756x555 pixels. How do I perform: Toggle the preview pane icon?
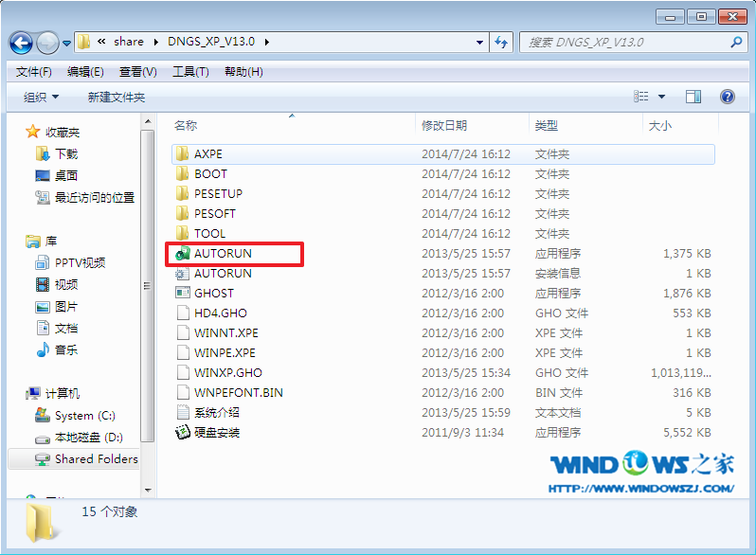click(x=693, y=97)
